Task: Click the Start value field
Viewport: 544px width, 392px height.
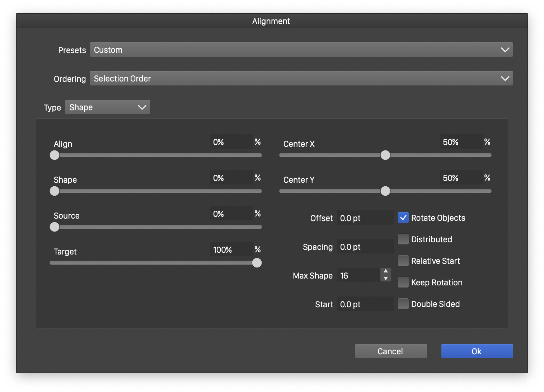Action: pyautogui.click(x=365, y=304)
